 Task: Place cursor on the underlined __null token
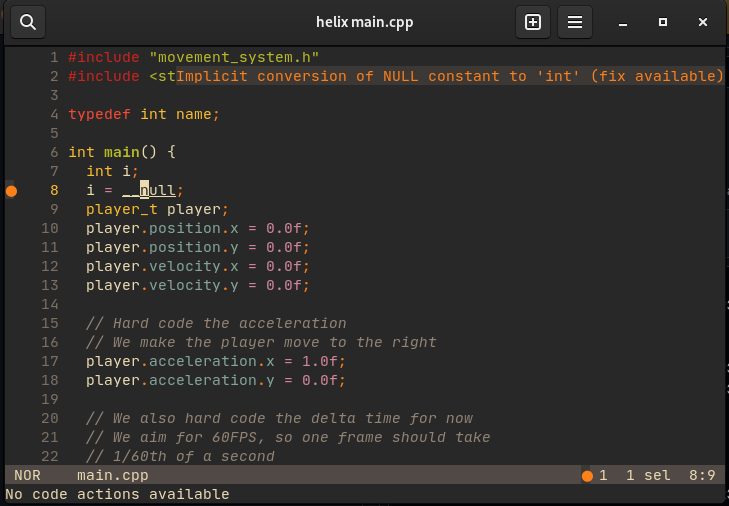[149, 190]
